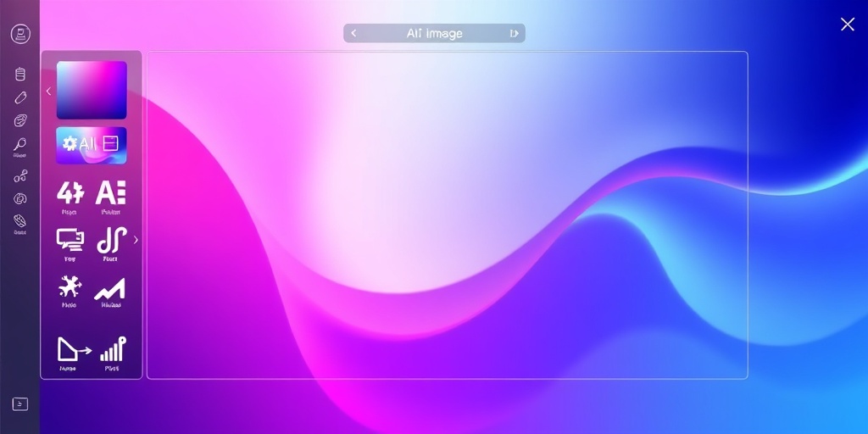Select the cylinder database icon in the sidebar
The height and width of the screenshot is (434, 868).
(20, 75)
